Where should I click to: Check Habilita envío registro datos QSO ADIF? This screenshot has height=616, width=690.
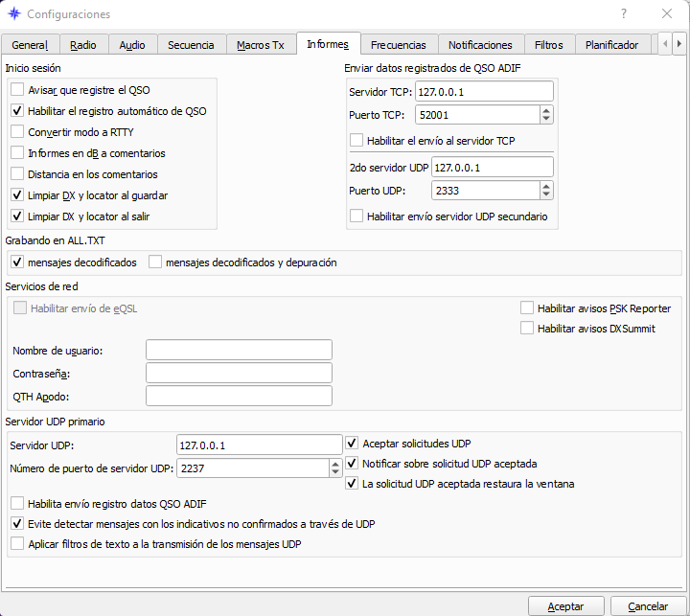[17, 503]
